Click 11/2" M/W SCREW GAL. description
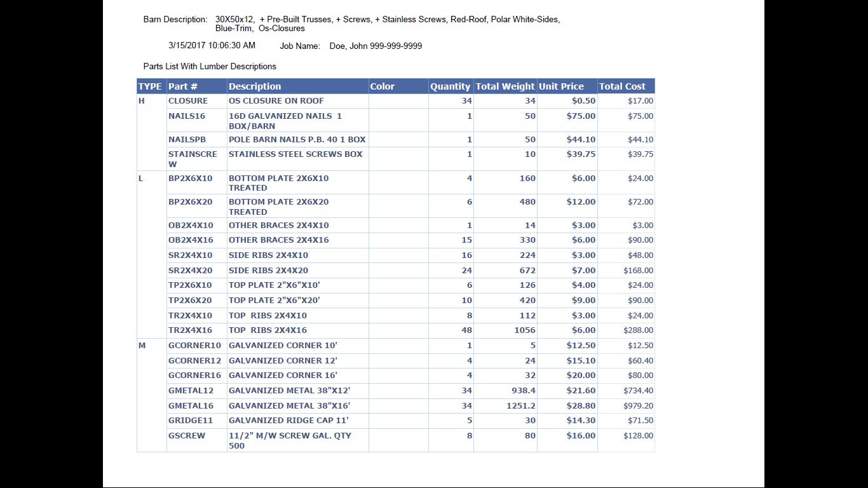 [x=290, y=441]
